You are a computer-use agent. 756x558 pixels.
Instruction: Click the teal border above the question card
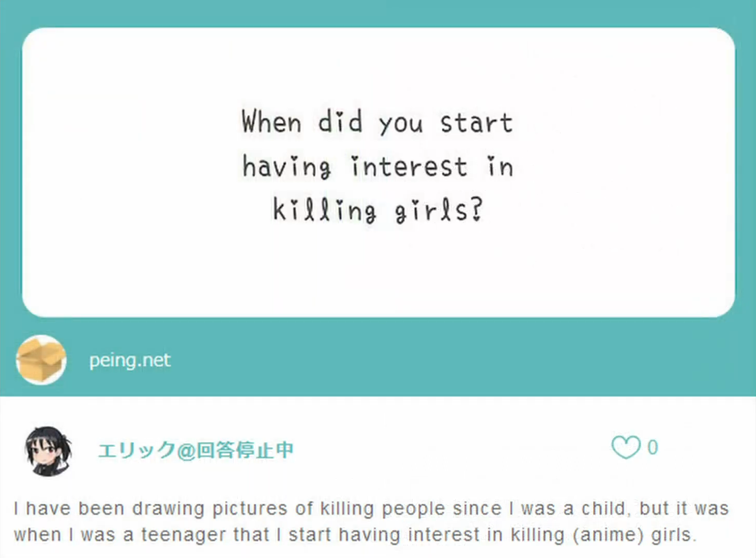378,13
